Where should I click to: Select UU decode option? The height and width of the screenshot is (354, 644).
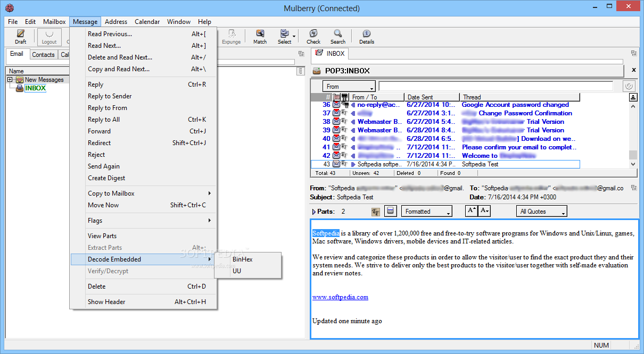click(x=248, y=271)
